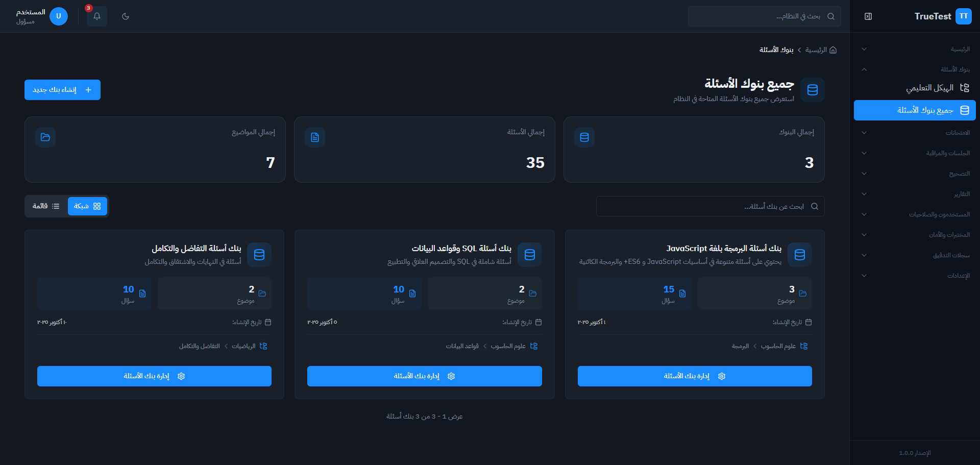Select the الهيكل التعليمي hierarchy icon in sidebar
The image size is (980, 465).
pyautogui.click(x=965, y=88)
